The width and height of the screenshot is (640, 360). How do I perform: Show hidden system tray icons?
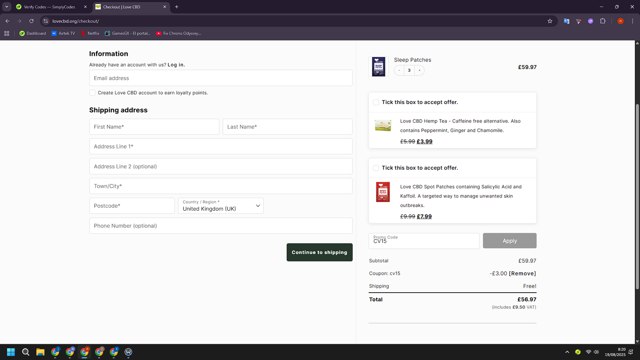click(567, 352)
